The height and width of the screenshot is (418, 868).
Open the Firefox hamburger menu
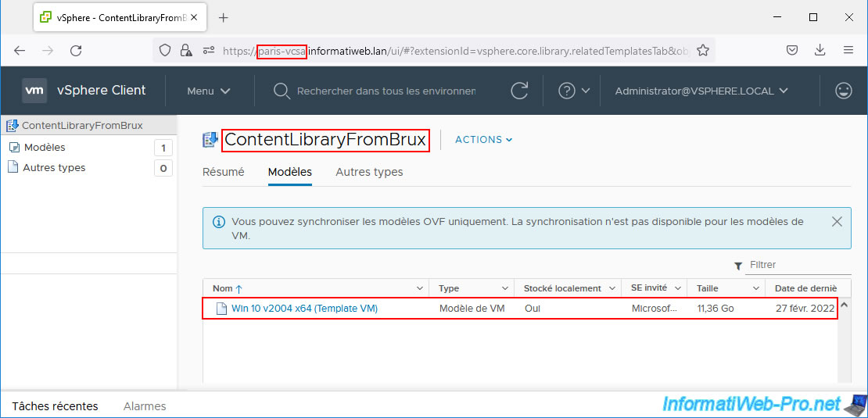point(848,50)
